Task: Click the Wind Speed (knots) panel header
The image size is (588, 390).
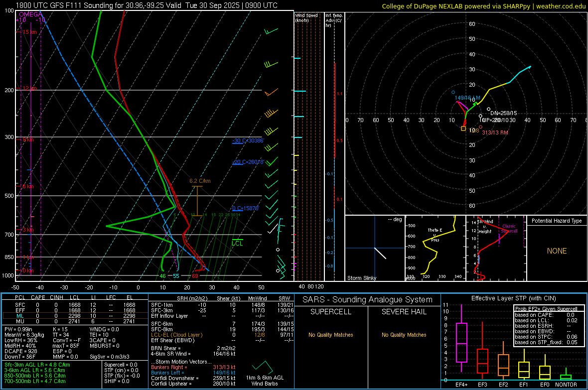Action: click(306, 17)
